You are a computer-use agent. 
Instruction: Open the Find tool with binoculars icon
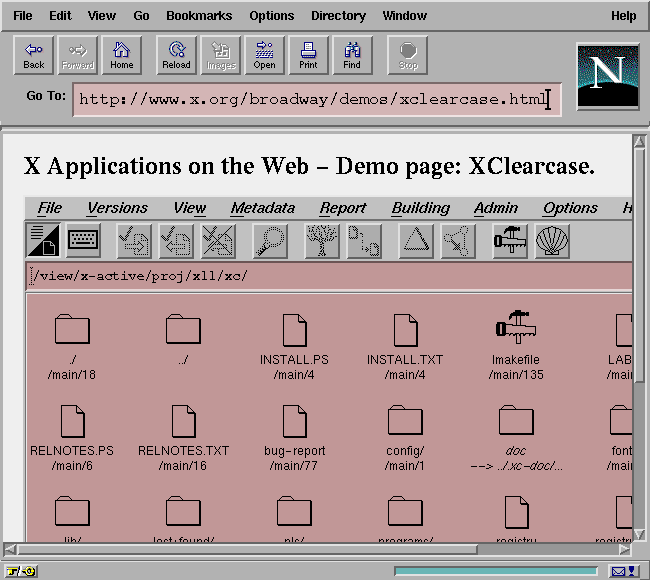(352, 55)
